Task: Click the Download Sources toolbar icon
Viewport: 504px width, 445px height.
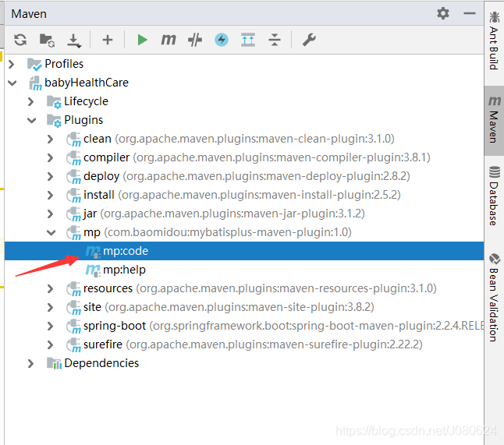Action: point(74,40)
